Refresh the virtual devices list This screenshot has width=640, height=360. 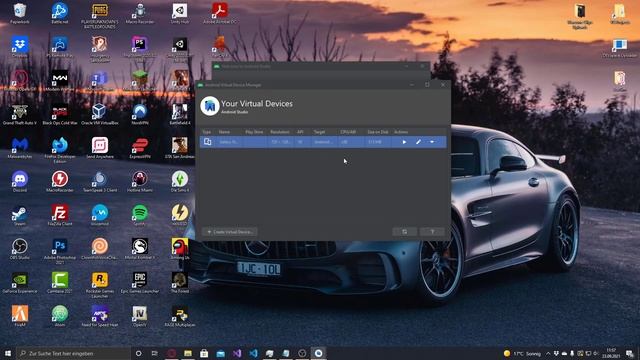(404, 232)
